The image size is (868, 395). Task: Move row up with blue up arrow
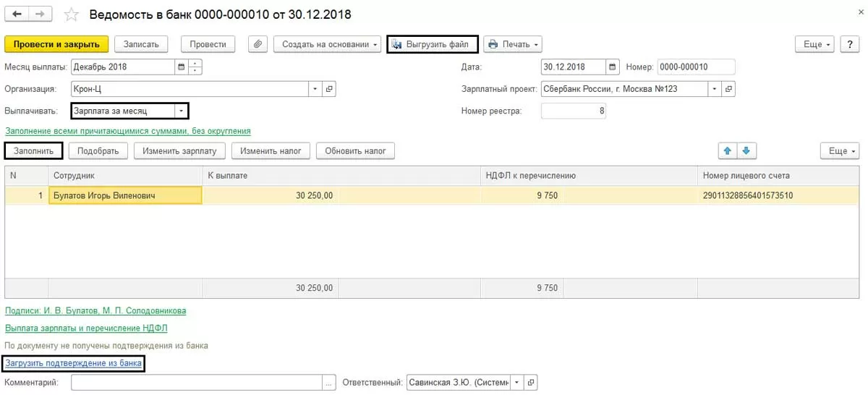pyautogui.click(x=728, y=150)
